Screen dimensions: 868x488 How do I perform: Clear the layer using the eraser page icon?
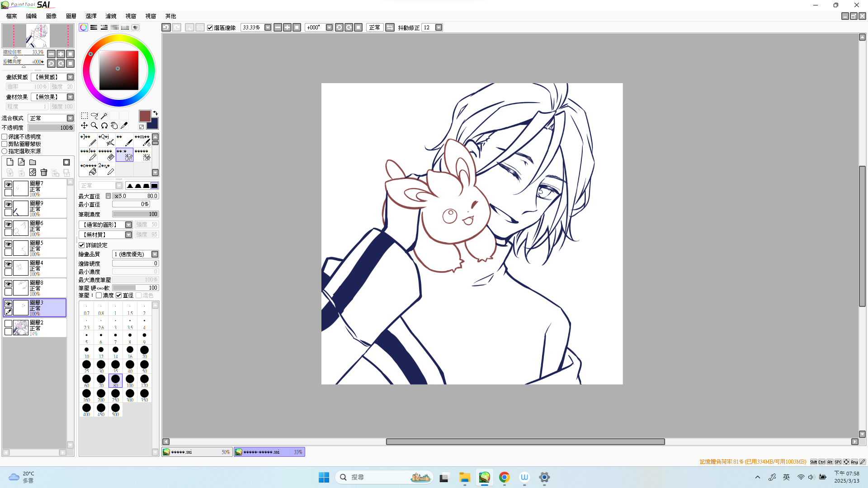(x=33, y=173)
